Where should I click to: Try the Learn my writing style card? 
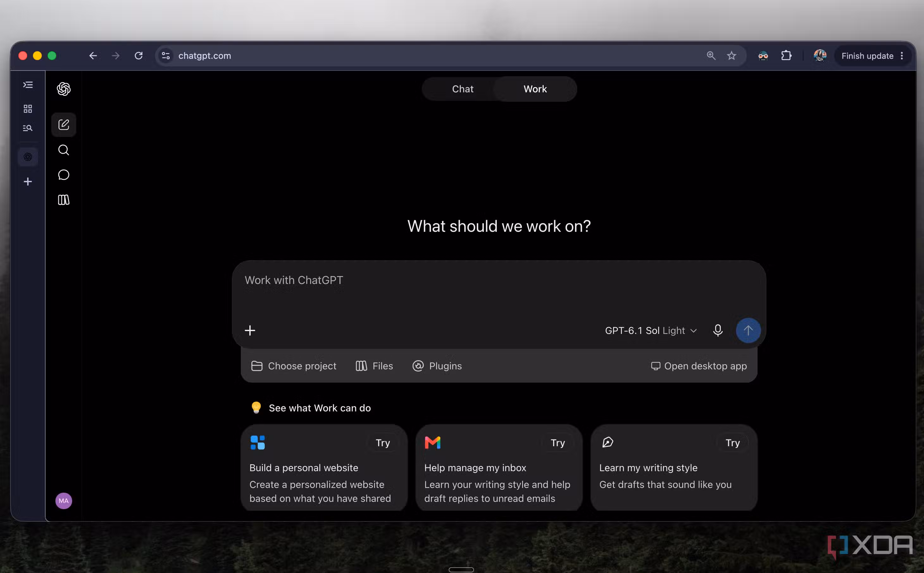[x=733, y=443]
